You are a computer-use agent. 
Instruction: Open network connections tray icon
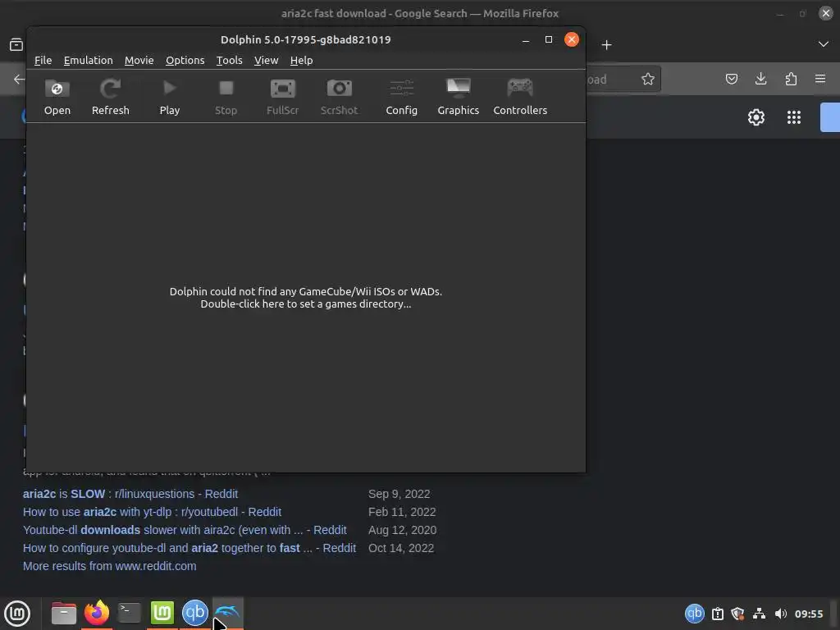pos(759,614)
